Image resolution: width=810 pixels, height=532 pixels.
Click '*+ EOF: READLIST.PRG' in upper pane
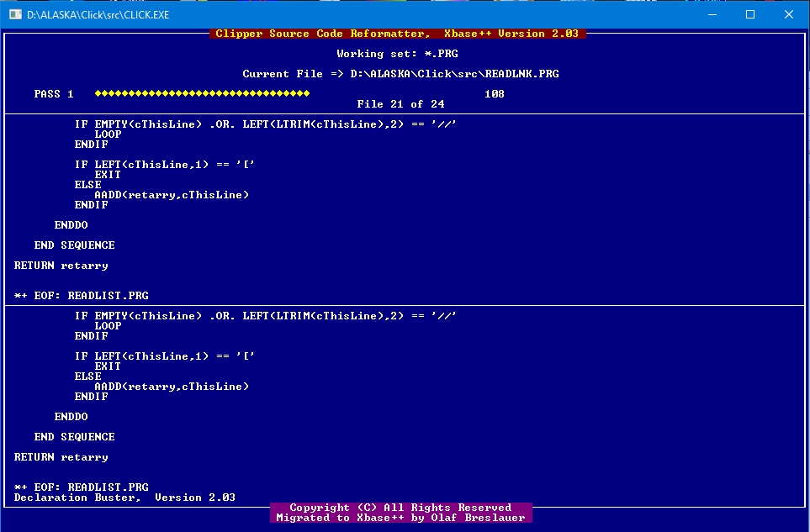click(81, 296)
